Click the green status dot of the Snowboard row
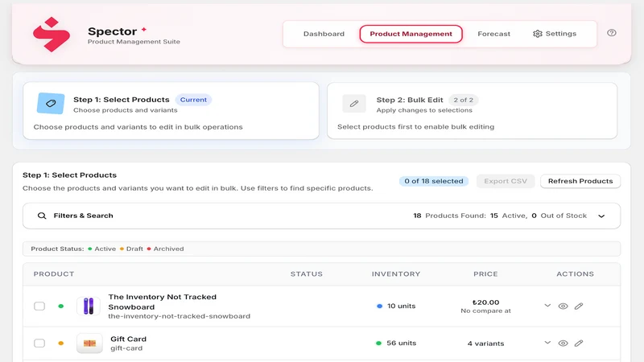 click(x=61, y=306)
